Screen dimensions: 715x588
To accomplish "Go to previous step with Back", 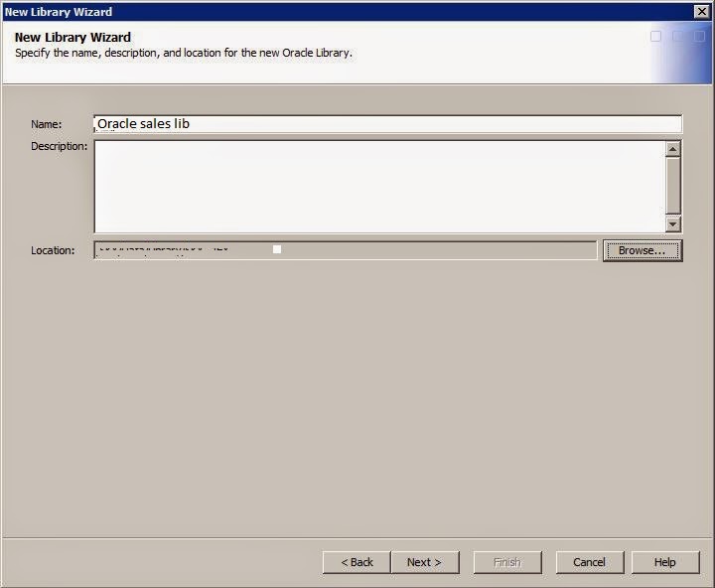I will click(357, 562).
